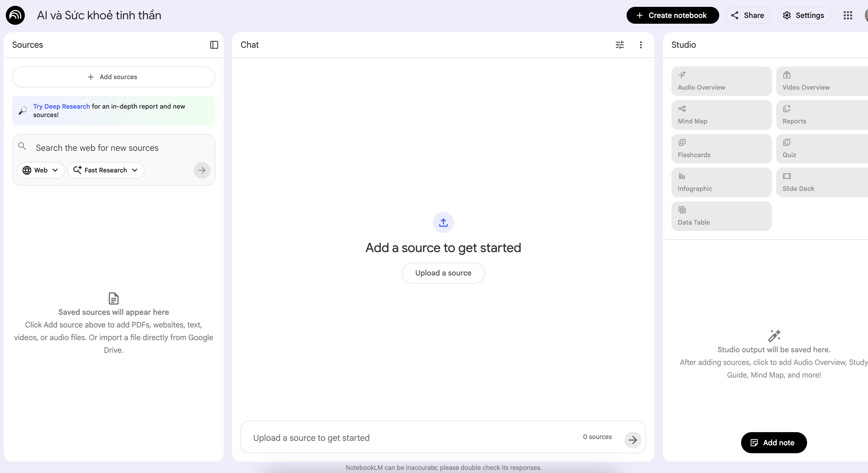Screen dimensions: 868x473
Task: Click the NotebookLM logo icon
Action: coord(15,15)
